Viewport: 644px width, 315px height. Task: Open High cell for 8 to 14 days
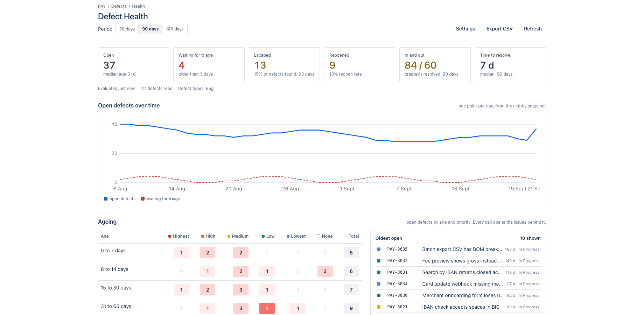click(208, 271)
